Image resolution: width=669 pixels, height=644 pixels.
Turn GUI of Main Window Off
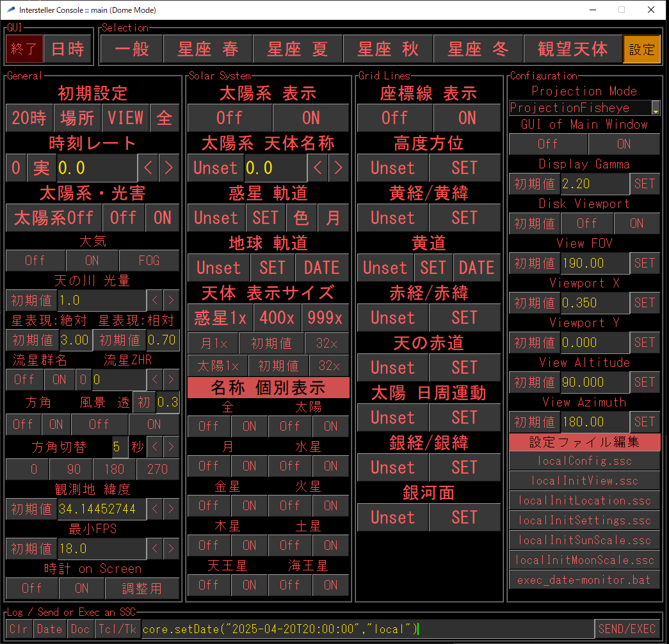click(x=548, y=144)
